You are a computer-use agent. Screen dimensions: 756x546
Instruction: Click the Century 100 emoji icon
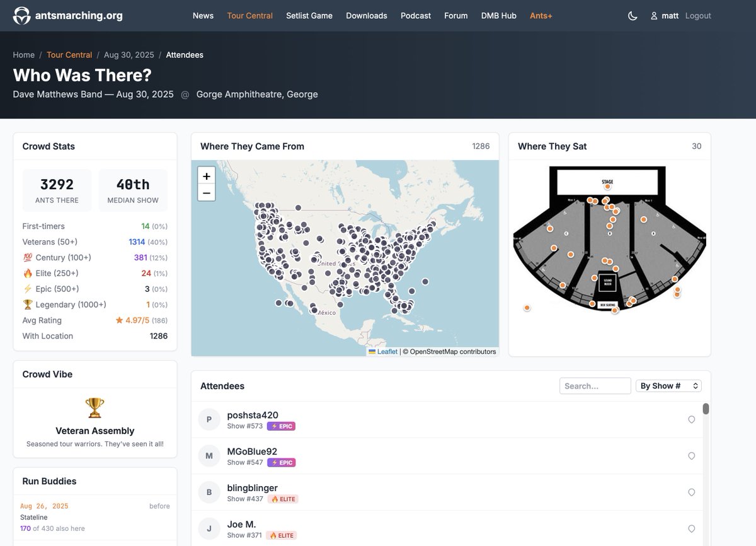(x=27, y=258)
